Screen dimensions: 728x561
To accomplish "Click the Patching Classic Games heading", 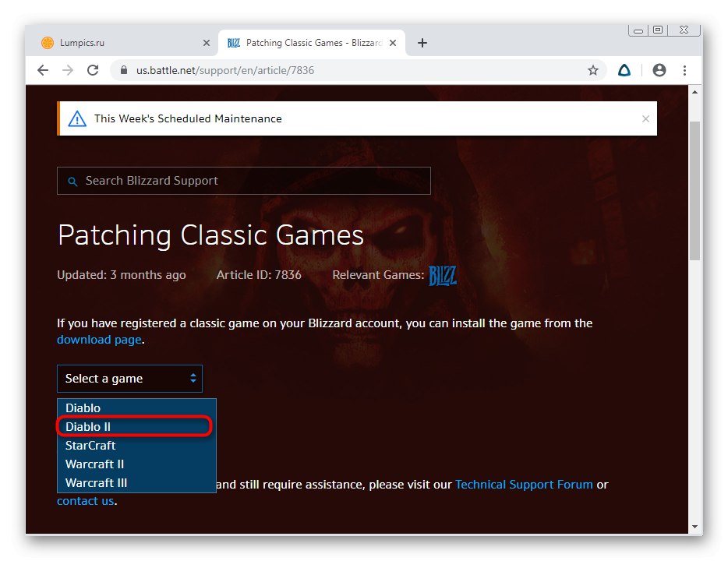I will click(210, 235).
